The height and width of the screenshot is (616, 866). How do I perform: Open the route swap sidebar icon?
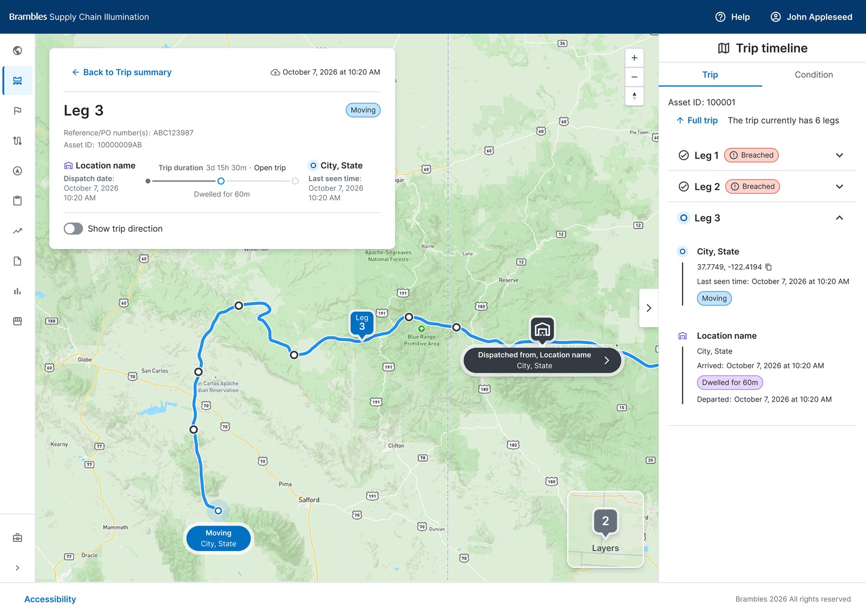tap(17, 141)
